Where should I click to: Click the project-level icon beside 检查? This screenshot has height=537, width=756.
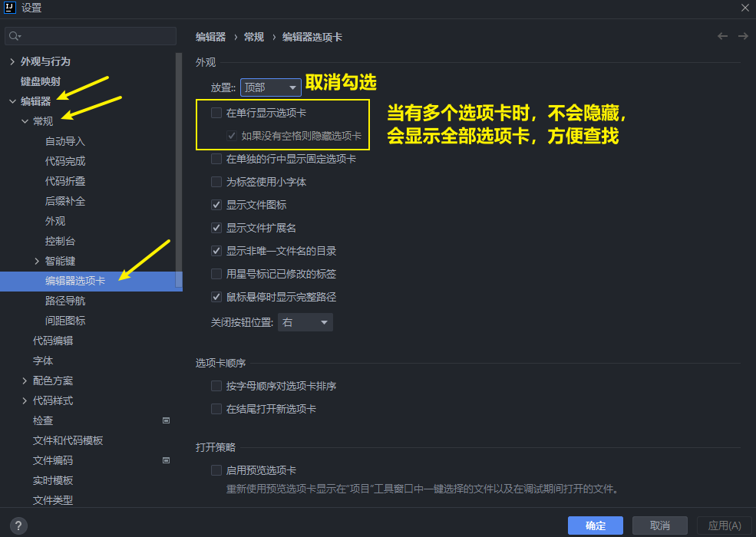(166, 420)
